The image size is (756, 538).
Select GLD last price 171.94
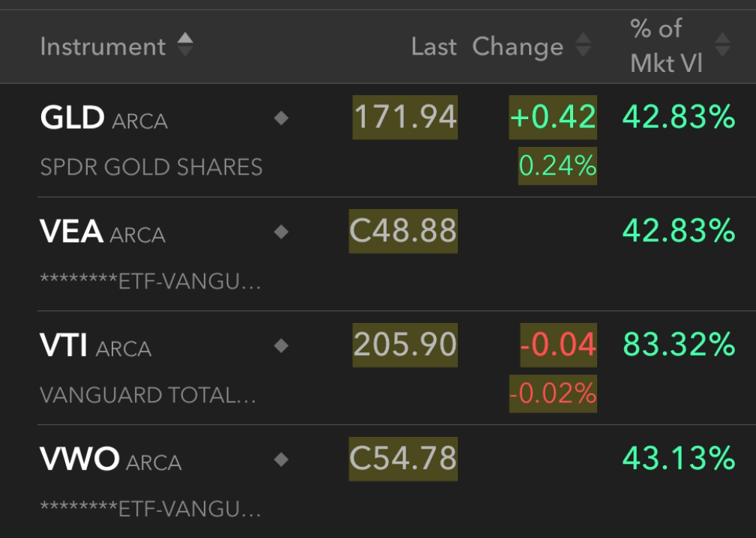coord(405,117)
